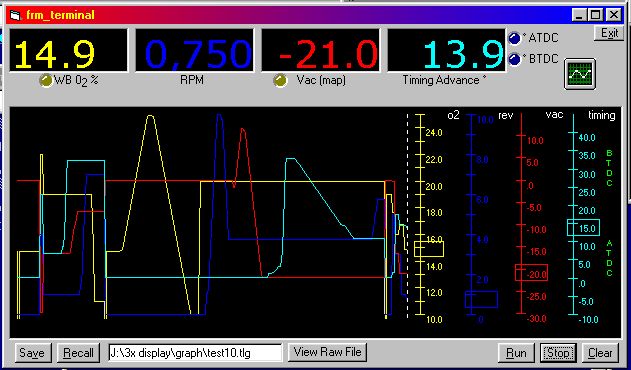Click the cyan timing scale marker box
Screen dimensions: 631x370
click(584, 227)
